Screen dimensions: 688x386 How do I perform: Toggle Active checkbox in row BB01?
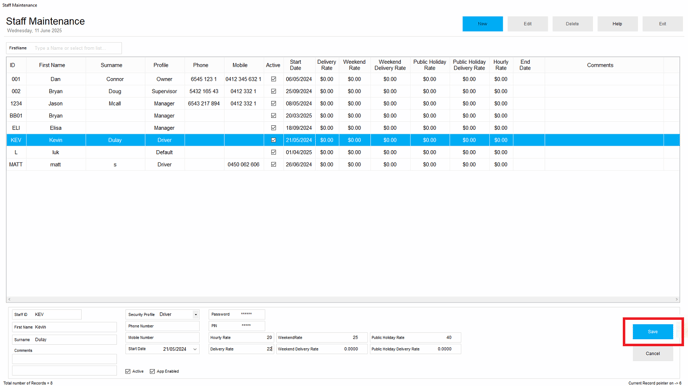click(x=273, y=116)
